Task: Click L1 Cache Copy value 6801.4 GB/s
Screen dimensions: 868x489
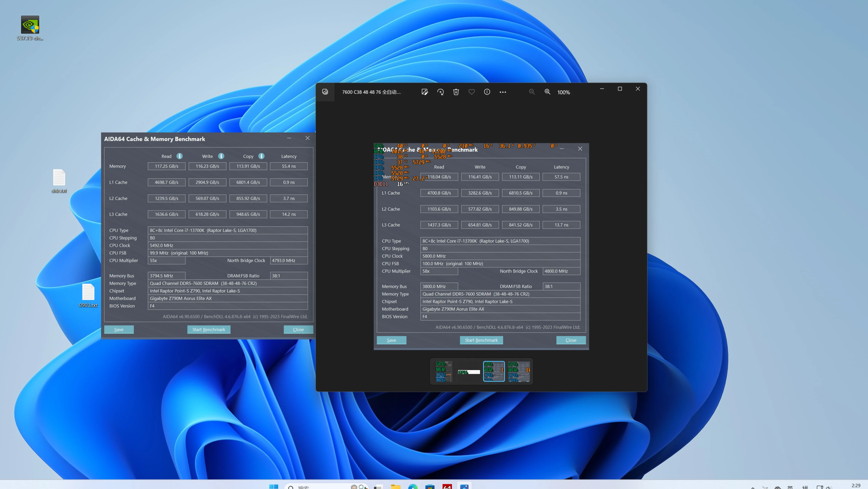Action: click(x=248, y=182)
